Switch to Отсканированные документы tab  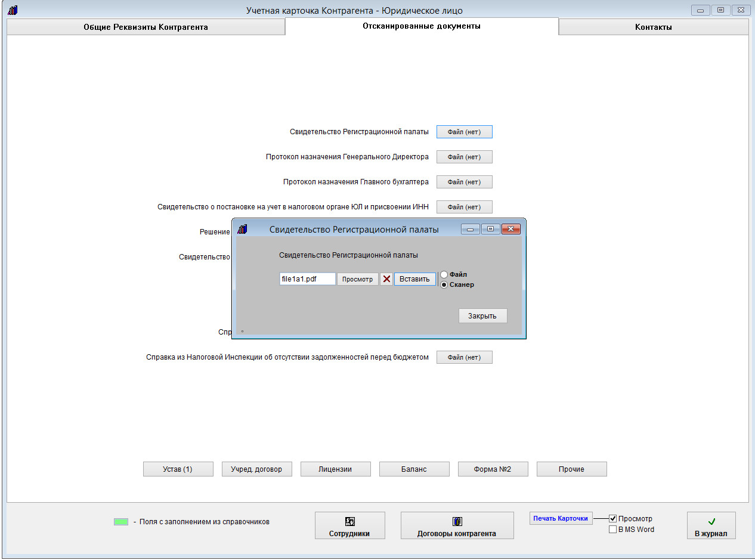[x=422, y=26]
